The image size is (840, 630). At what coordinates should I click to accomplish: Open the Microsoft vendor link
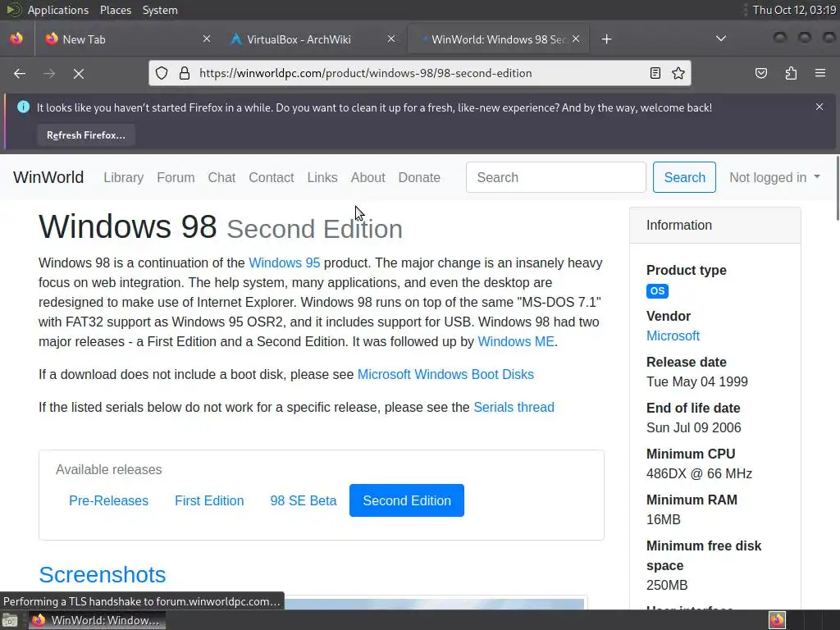pos(673,336)
